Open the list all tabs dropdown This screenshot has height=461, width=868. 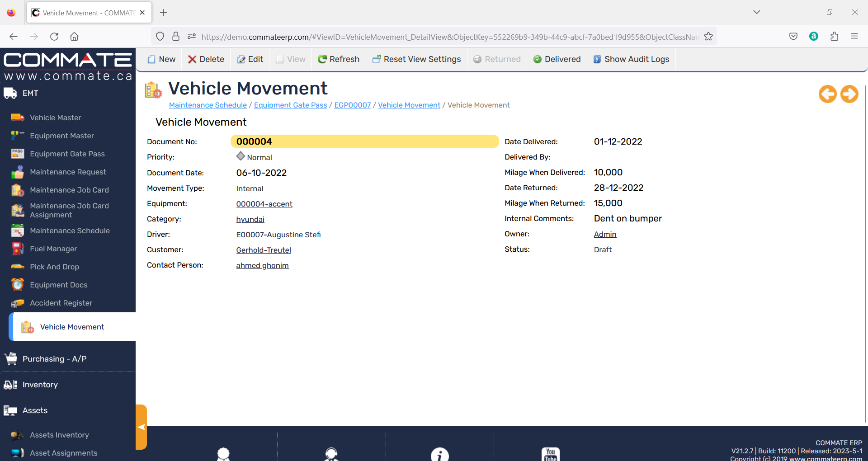[757, 12]
